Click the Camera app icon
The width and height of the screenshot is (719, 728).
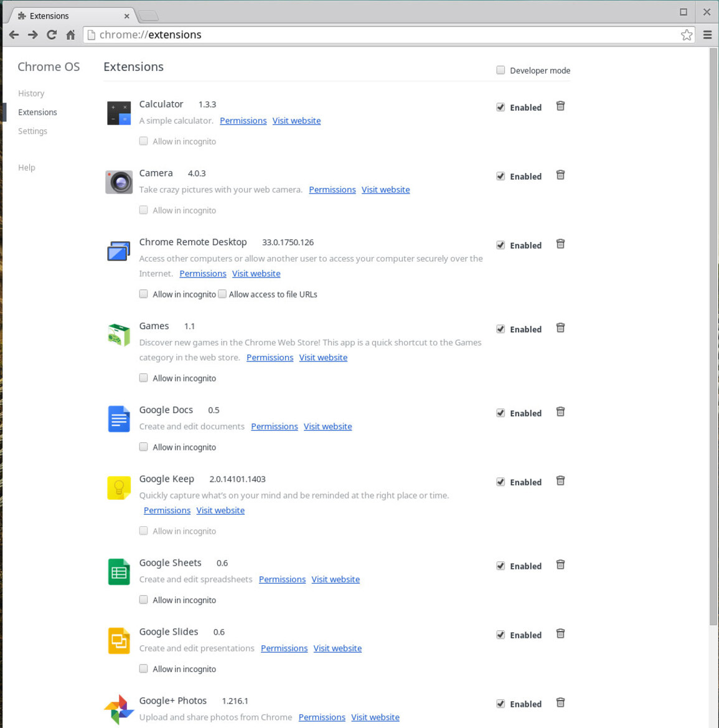coord(119,182)
